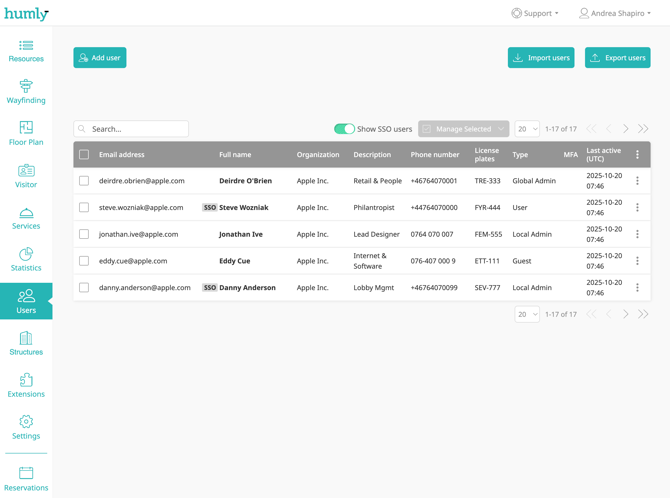The width and height of the screenshot is (670, 498).
Task: Click the Import users button
Action: [541, 58]
